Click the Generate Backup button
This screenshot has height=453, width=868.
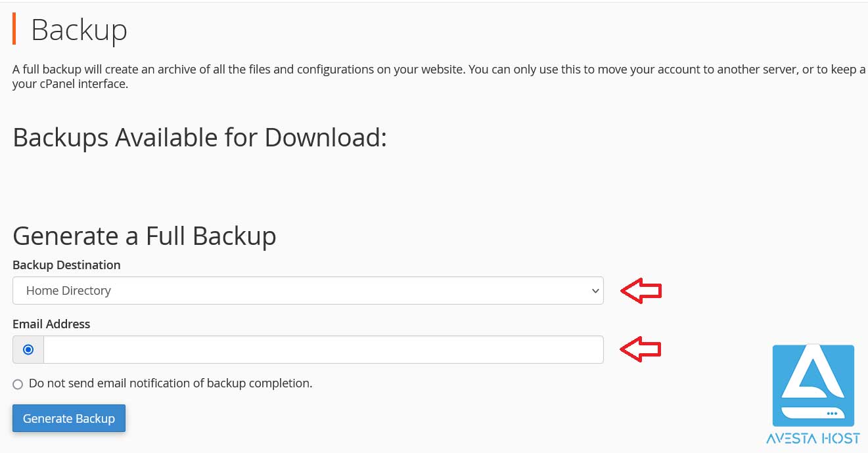pos(69,418)
